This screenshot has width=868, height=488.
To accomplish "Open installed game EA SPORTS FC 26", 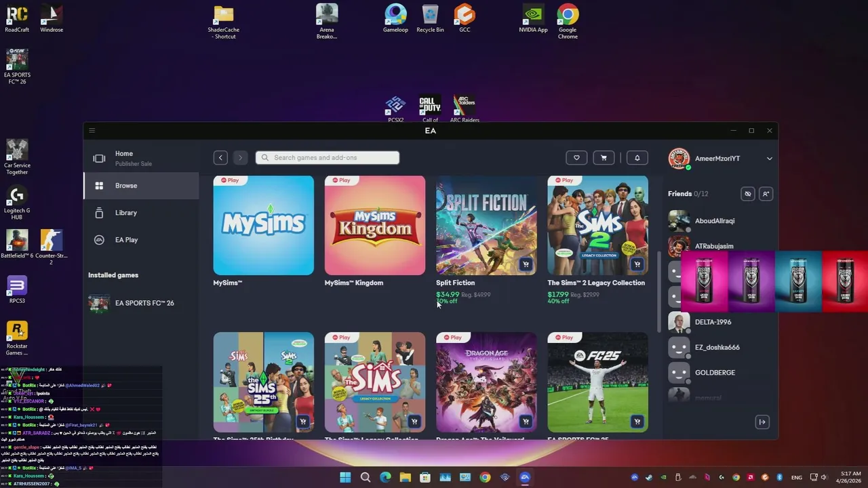I will tap(141, 303).
